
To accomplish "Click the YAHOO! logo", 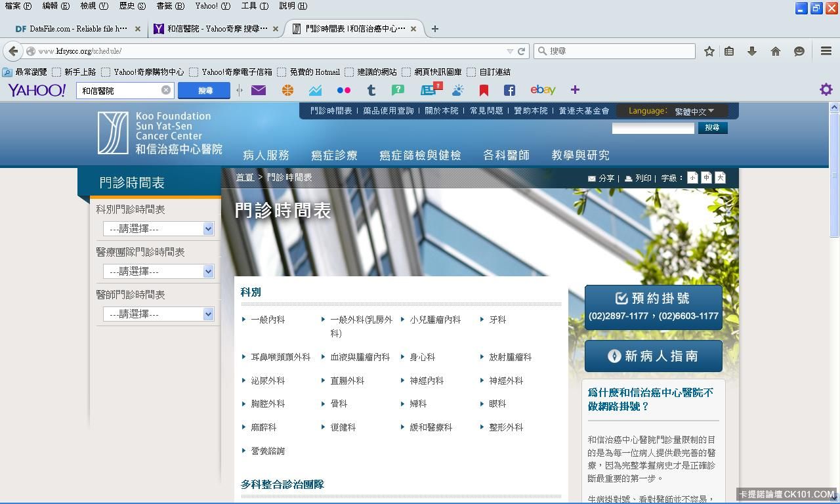I will (x=37, y=90).
